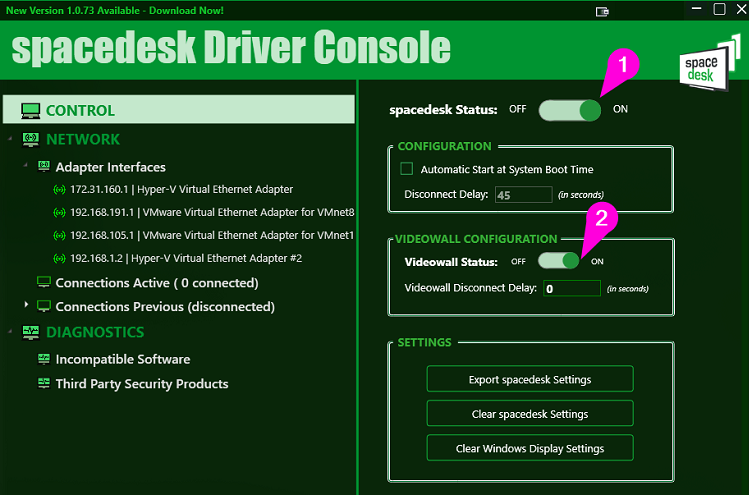Expand Connections Previous (disconnected) node
Image resolution: width=749 pixels, height=495 pixels.
click(26, 304)
